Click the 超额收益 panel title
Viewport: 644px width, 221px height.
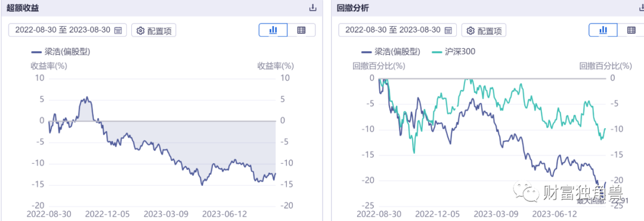[23, 8]
